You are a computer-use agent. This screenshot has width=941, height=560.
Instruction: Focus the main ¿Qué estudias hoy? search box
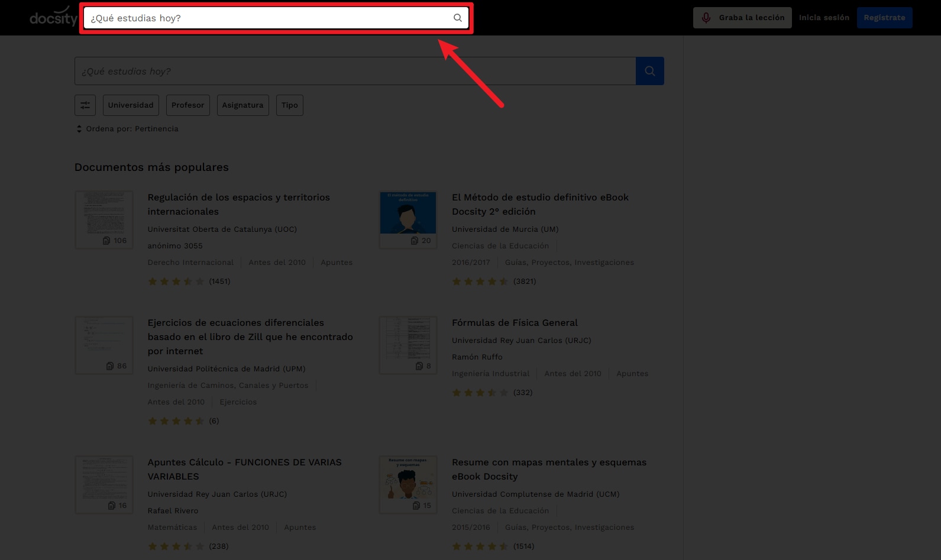click(355, 71)
